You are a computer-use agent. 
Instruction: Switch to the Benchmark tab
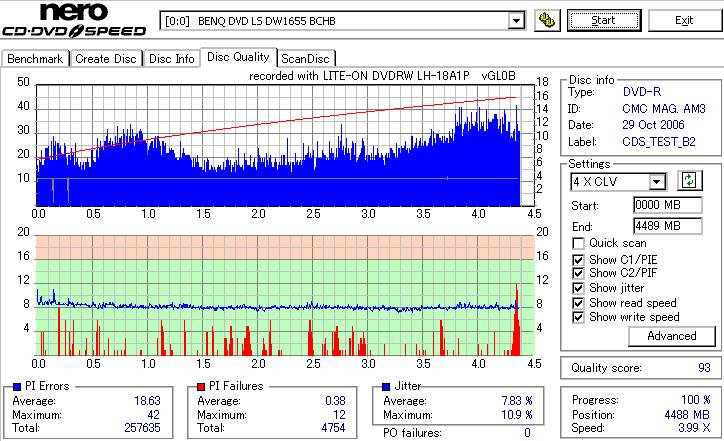pyautogui.click(x=35, y=59)
